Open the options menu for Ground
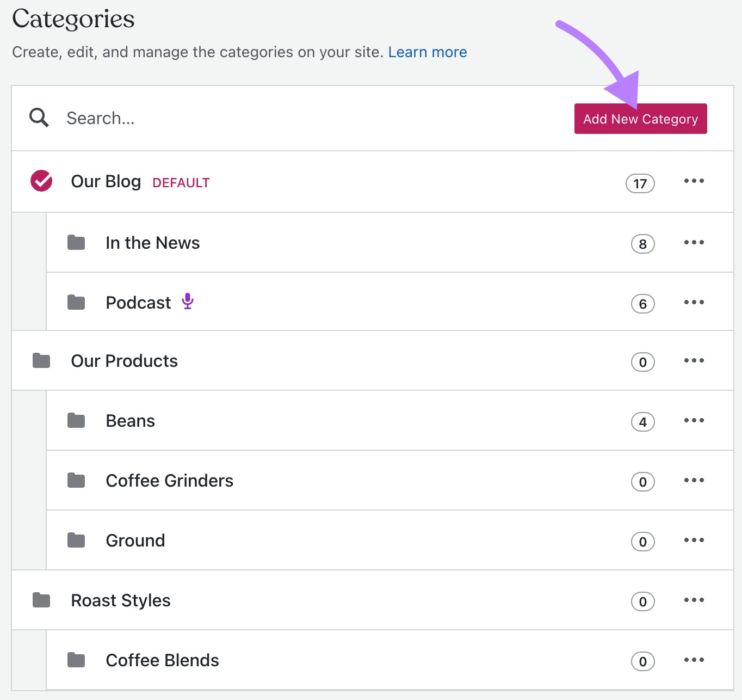The image size is (742, 700). coord(694,540)
